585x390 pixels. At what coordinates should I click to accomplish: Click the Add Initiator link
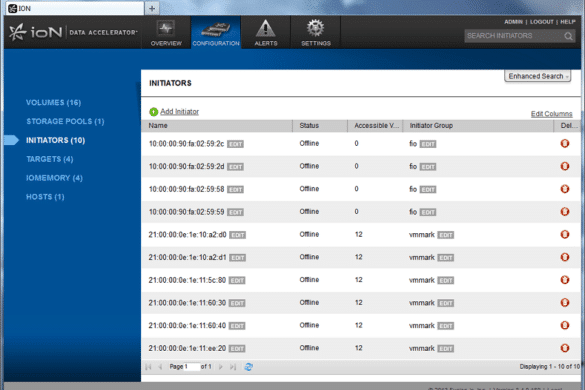pos(179,112)
